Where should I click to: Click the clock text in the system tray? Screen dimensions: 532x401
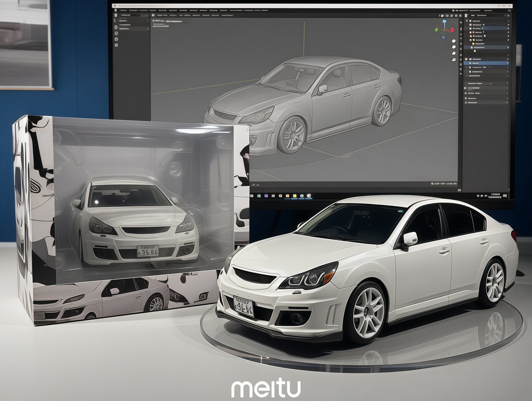[x=496, y=195]
